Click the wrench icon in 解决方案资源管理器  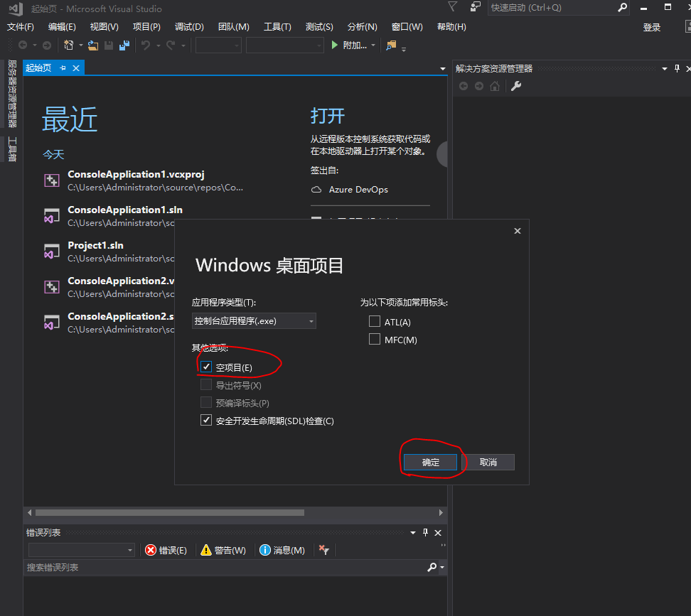[516, 85]
